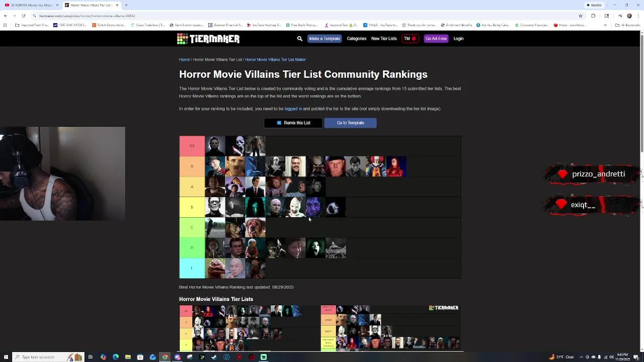Close the Horror Movie Villains tab
This screenshot has width=644, height=362.
[x=117, y=5]
